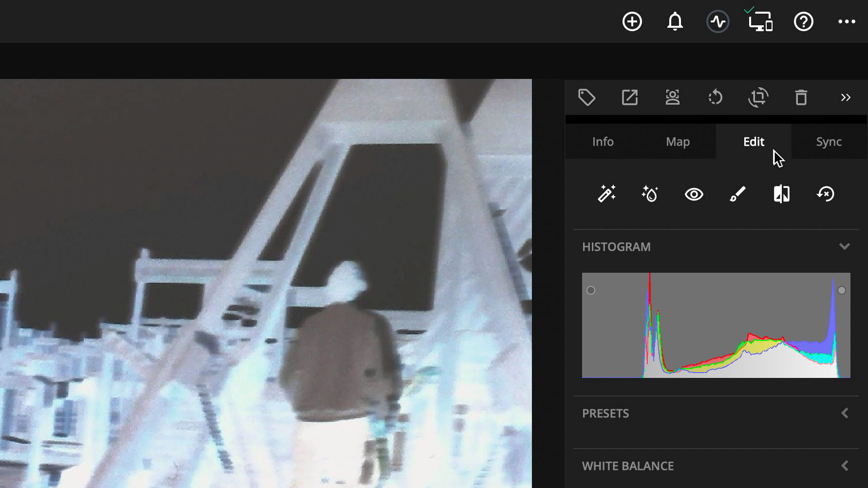Click the photo preview image

click(266, 283)
